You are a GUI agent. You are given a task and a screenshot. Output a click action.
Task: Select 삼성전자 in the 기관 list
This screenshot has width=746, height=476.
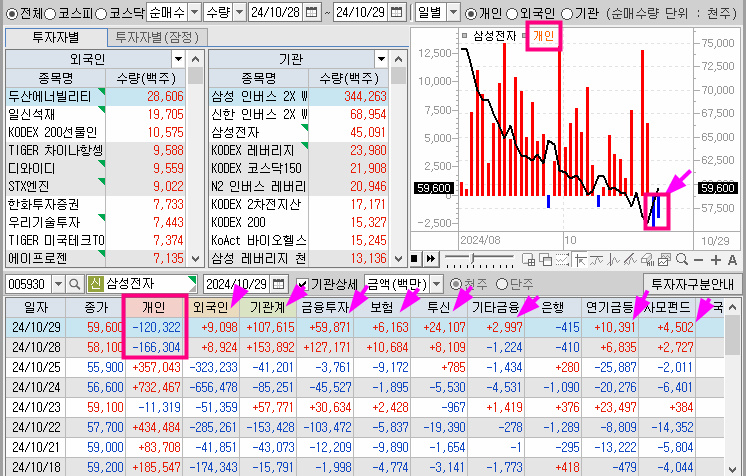click(299, 132)
